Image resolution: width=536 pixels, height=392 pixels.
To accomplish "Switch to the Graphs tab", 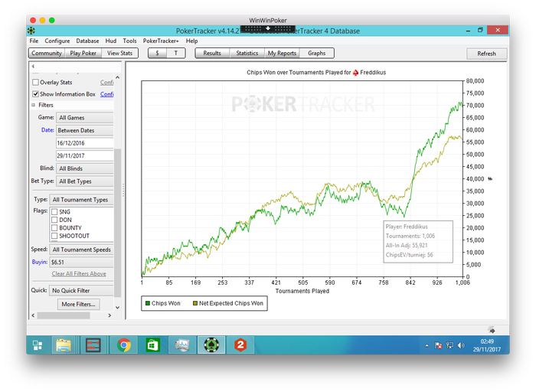I will 316,54.
